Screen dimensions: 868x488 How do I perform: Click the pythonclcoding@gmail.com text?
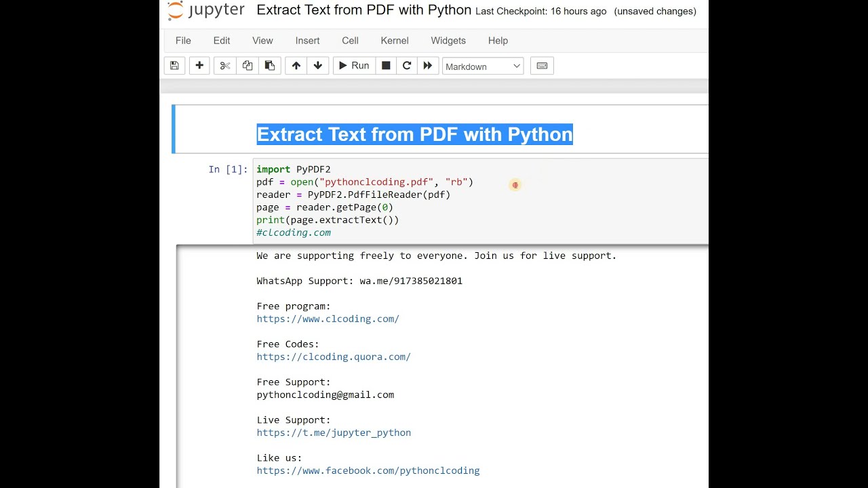click(x=325, y=394)
